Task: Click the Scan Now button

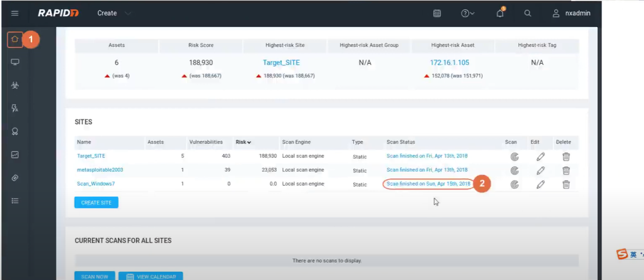Action: 95,276
